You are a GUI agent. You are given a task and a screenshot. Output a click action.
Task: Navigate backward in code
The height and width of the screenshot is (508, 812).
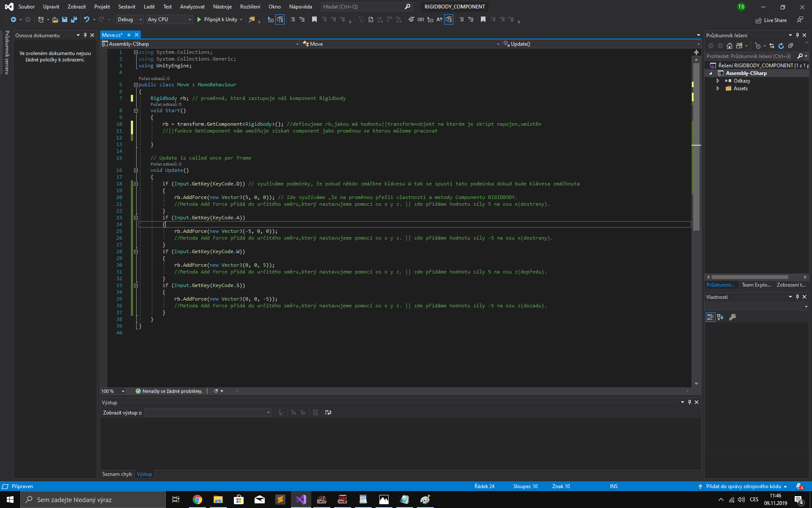point(14,19)
